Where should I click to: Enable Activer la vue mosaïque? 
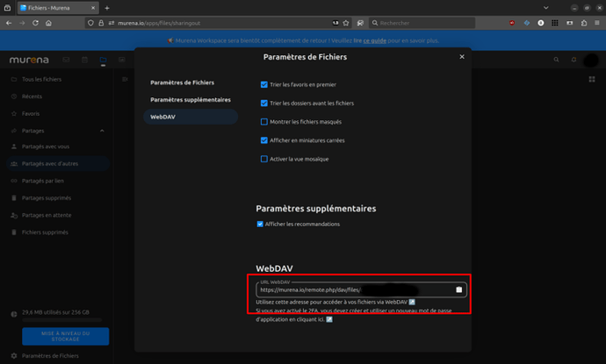click(x=264, y=159)
